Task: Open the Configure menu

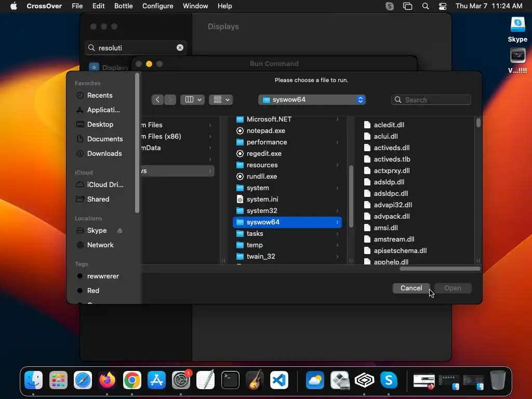Action: [x=158, y=6]
